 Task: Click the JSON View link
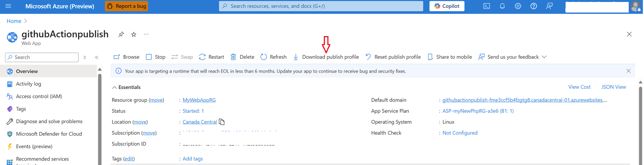click(613, 87)
